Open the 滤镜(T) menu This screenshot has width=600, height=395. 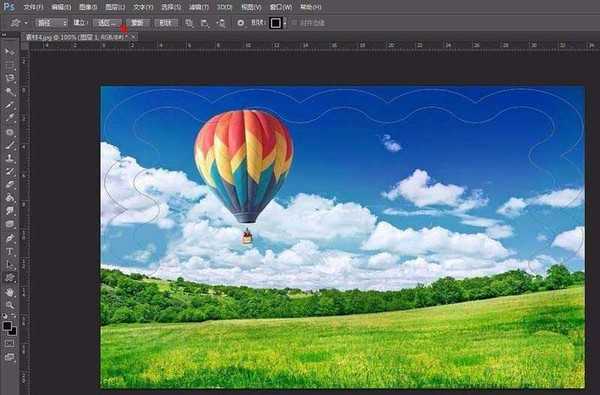pos(199,7)
